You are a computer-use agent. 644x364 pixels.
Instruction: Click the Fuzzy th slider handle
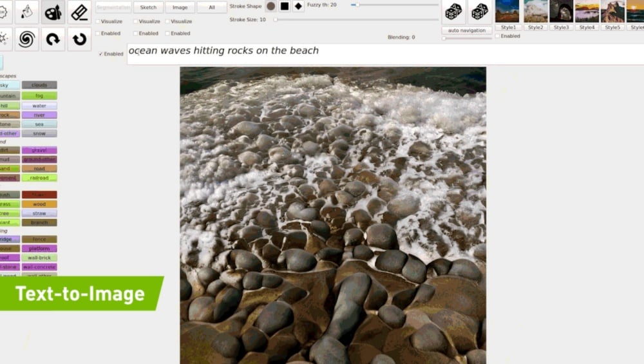[357, 5]
